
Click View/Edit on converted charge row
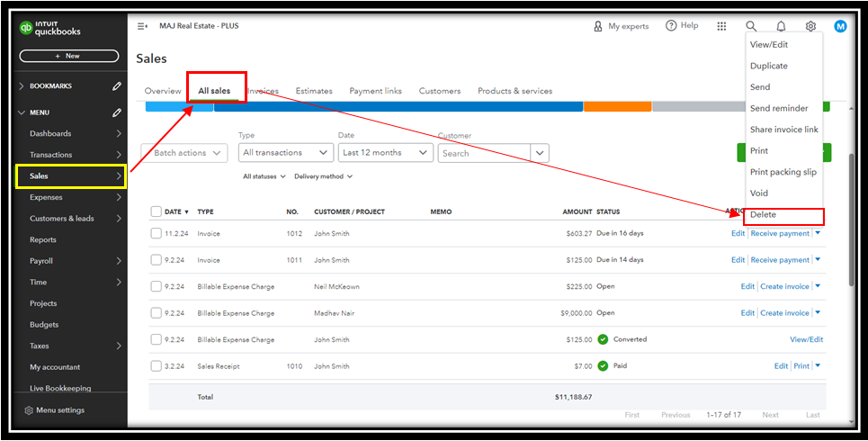point(806,339)
